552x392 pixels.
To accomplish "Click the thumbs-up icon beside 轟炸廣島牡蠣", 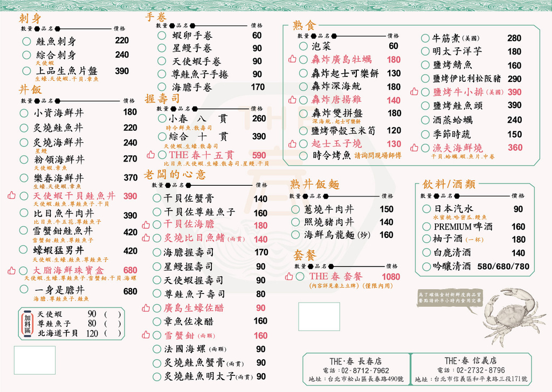I will (x=292, y=59).
